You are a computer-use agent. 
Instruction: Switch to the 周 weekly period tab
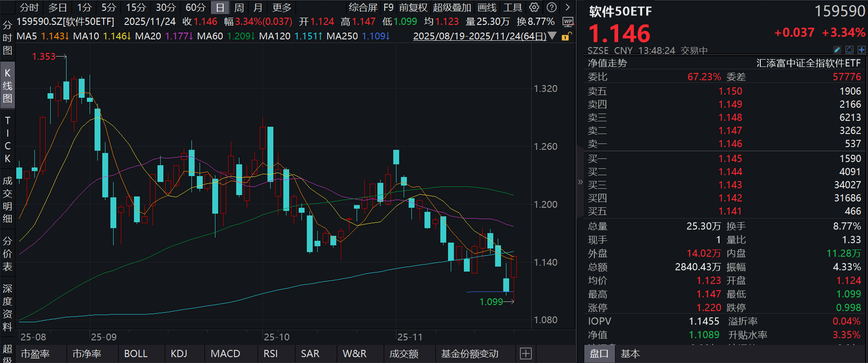[x=239, y=8]
